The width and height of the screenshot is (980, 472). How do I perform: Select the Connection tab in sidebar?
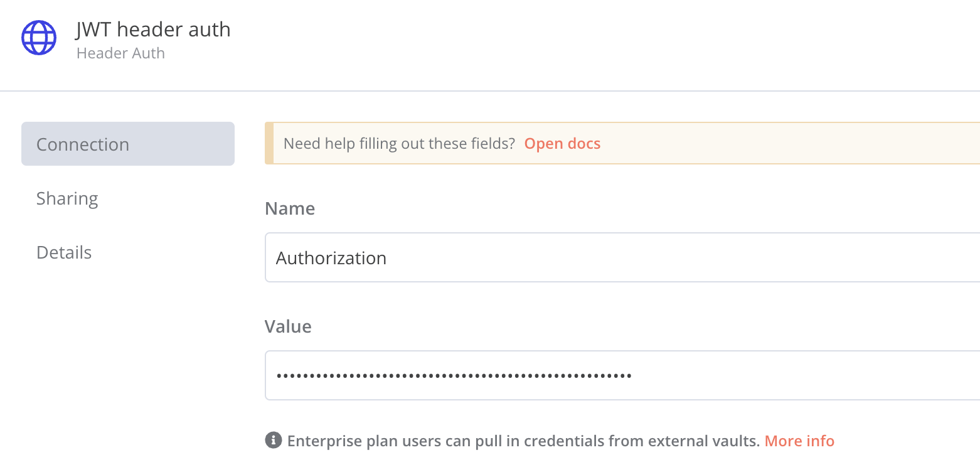point(128,144)
